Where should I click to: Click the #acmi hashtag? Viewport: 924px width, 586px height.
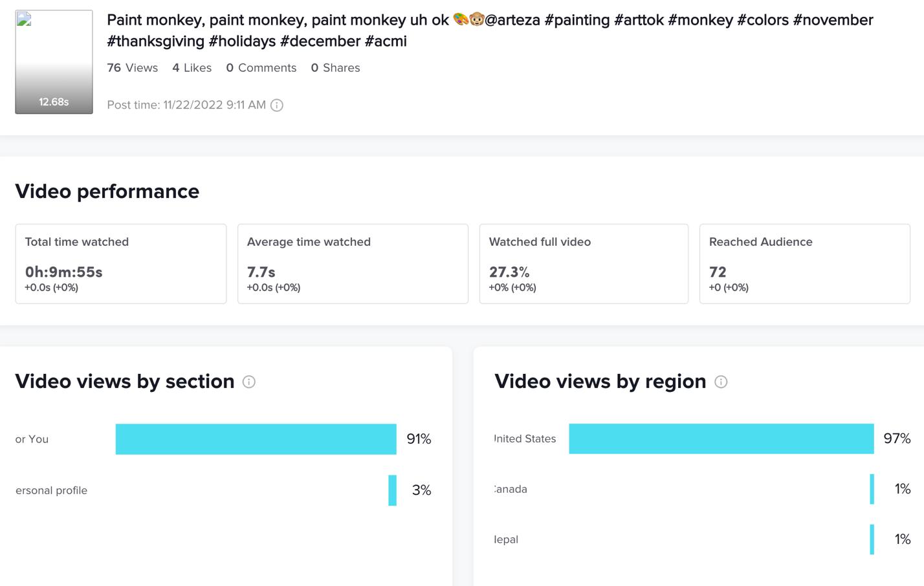coord(386,41)
